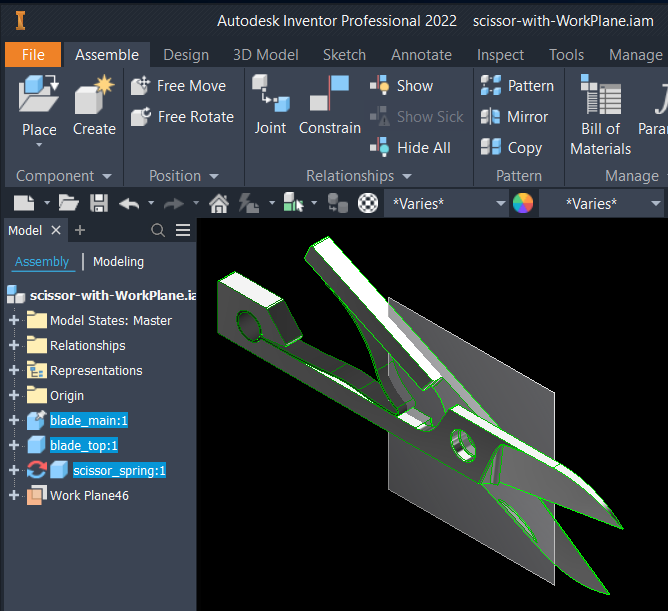The image size is (668, 611).
Task: Click the Pattern component tool
Action: pyautogui.click(x=517, y=86)
